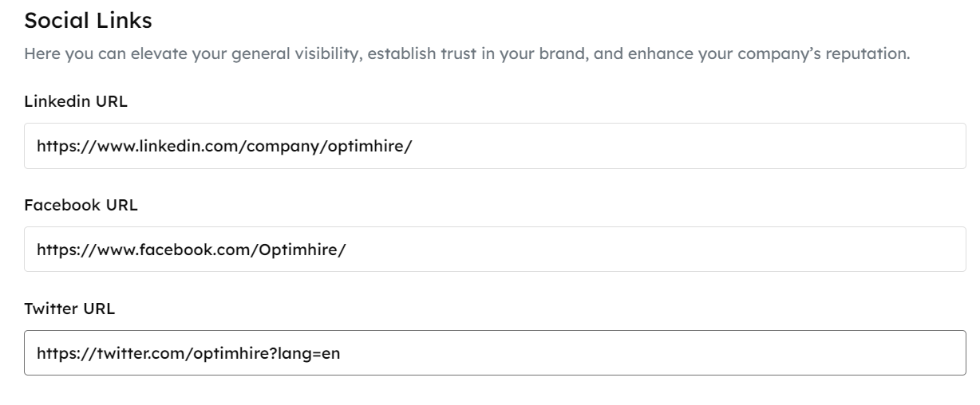
Task: Click the "Twitter URL" field label
Action: point(69,309)
